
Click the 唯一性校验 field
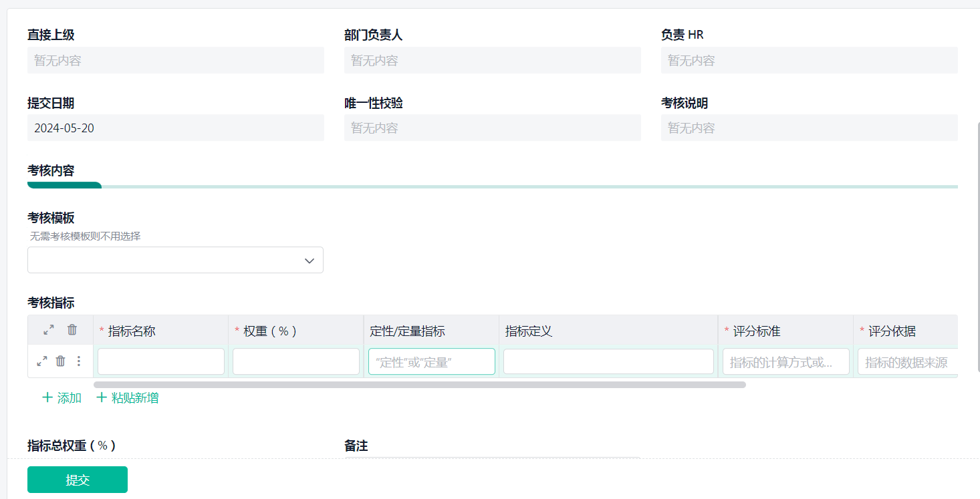(x=493, y=128)
